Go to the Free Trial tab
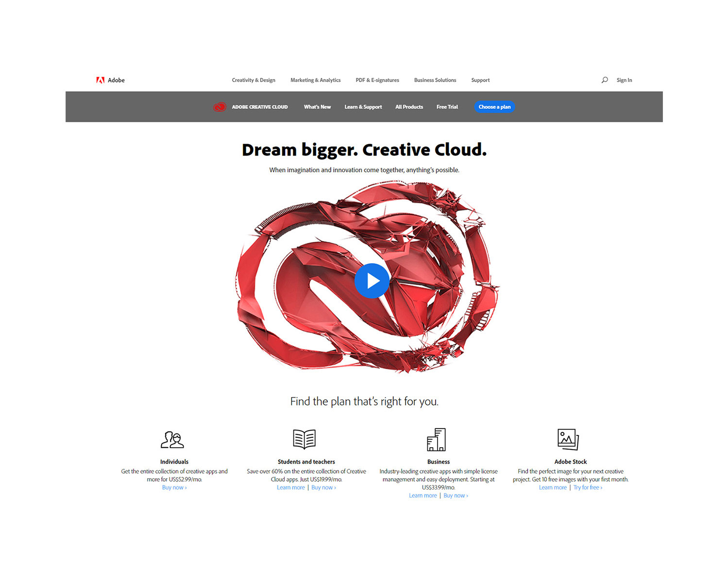Image resolution: width=728 pixels, height=569 pixels. click(x=447, y=107)
